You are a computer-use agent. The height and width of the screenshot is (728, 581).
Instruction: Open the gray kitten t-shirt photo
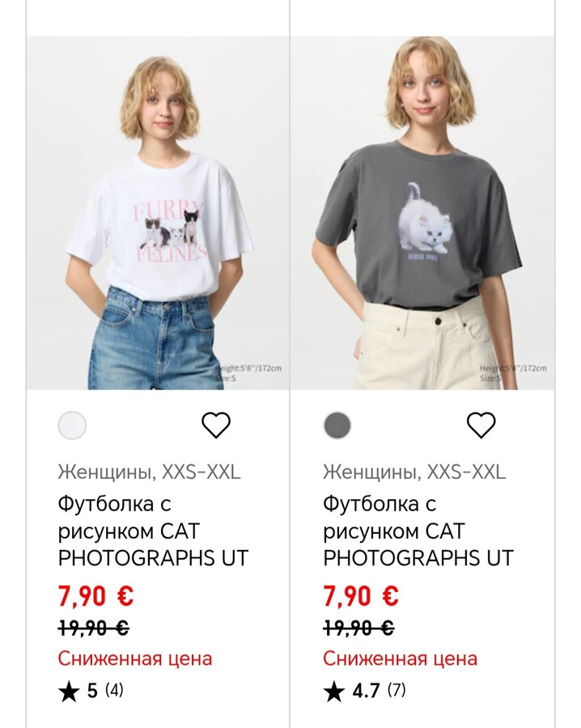(x=422, y=214)
